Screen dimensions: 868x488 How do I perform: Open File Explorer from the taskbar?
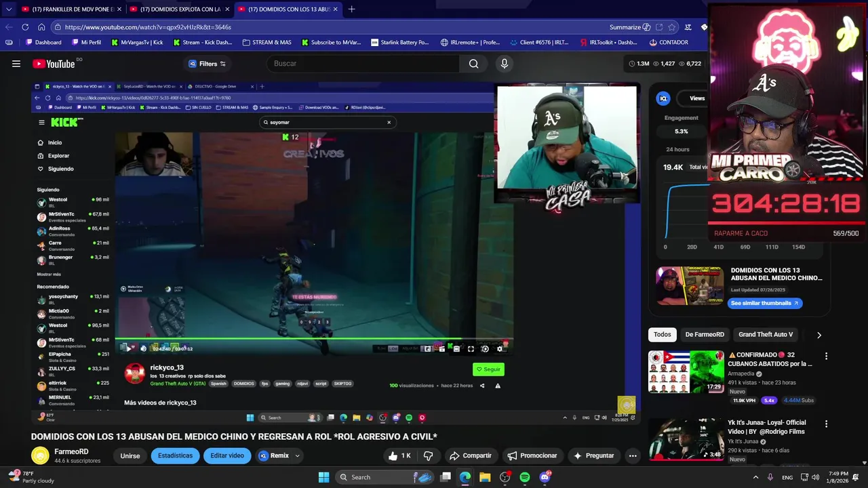tap(485, 477)
